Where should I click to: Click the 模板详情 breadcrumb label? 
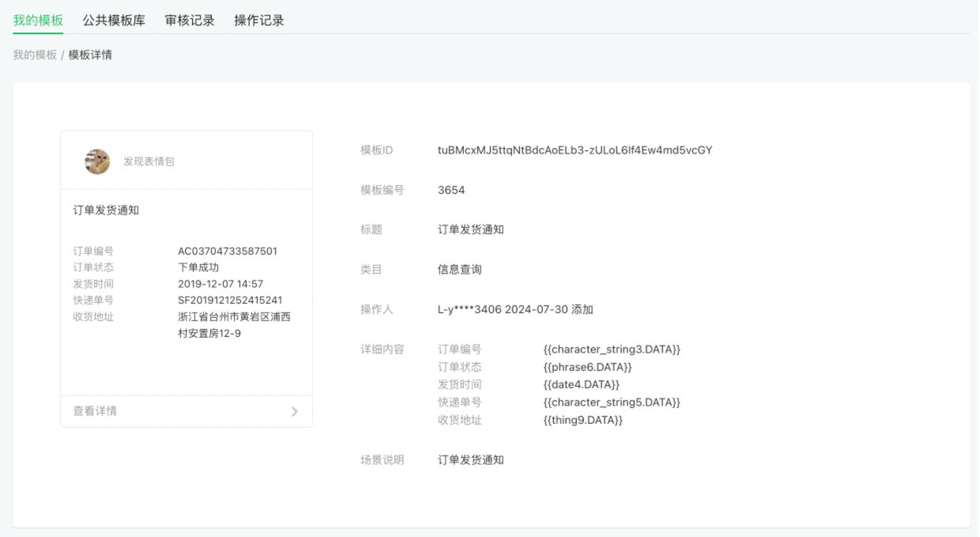coord(90,55)
